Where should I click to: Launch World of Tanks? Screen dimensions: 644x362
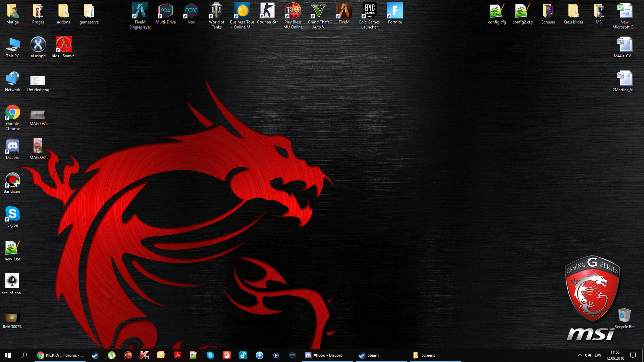pyautogui.click(x=217, y=16)
